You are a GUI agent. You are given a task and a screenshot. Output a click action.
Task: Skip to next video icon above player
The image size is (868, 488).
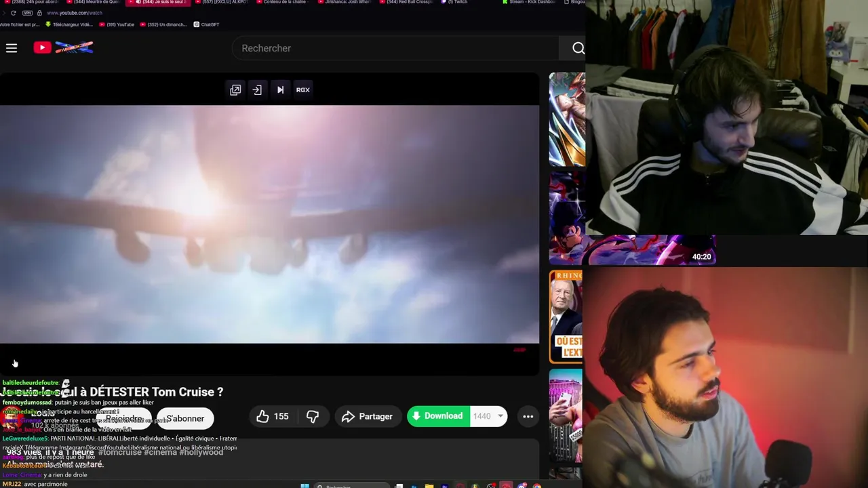coord(280,89)
